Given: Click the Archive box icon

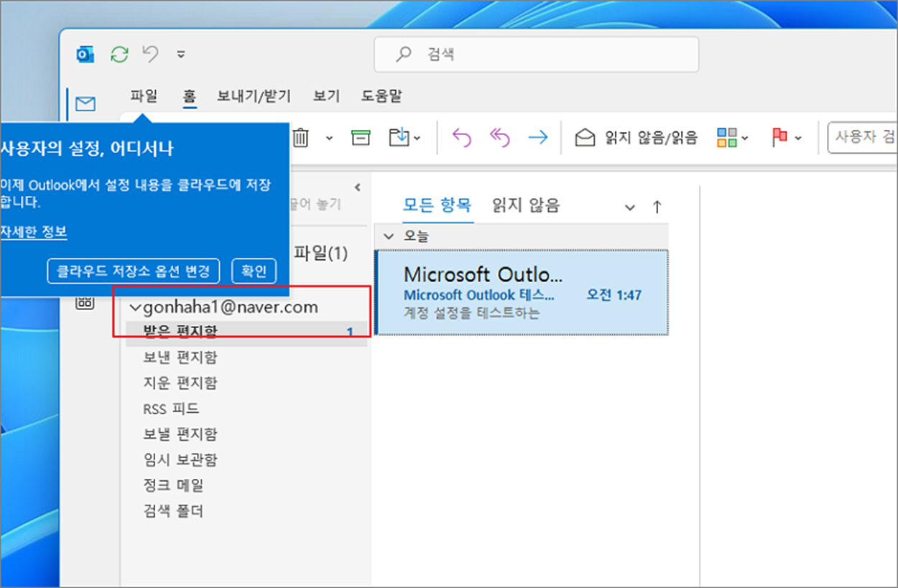Looking at the screenshot, I should pyautogui.click(x=361, y=137).
